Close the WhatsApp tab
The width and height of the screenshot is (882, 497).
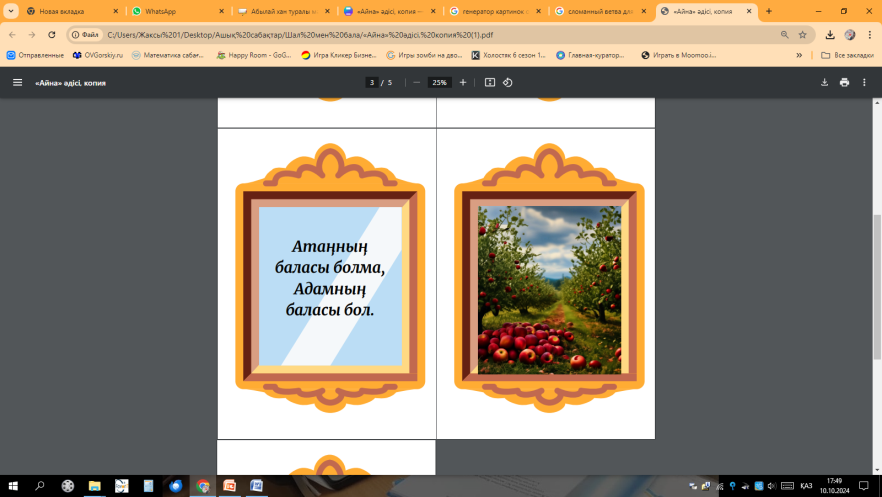[x=221, y=11]
